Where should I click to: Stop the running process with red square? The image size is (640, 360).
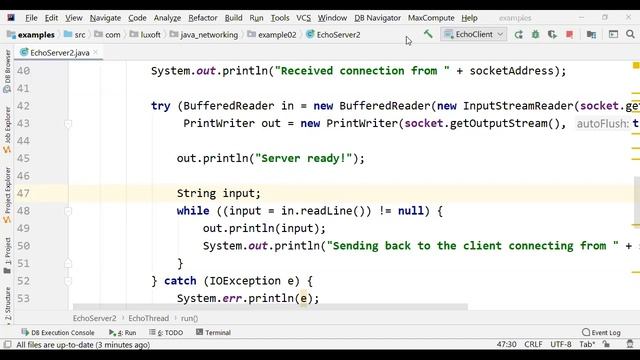[x=569, y=35]
